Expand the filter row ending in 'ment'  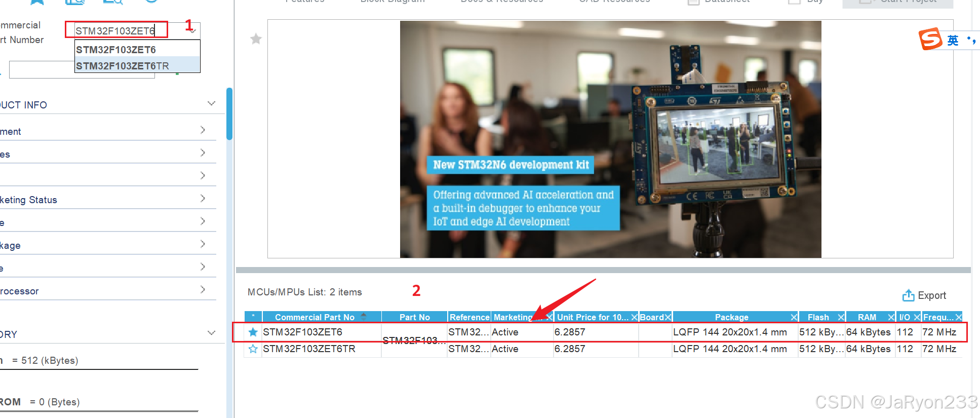tap(203, 130)
